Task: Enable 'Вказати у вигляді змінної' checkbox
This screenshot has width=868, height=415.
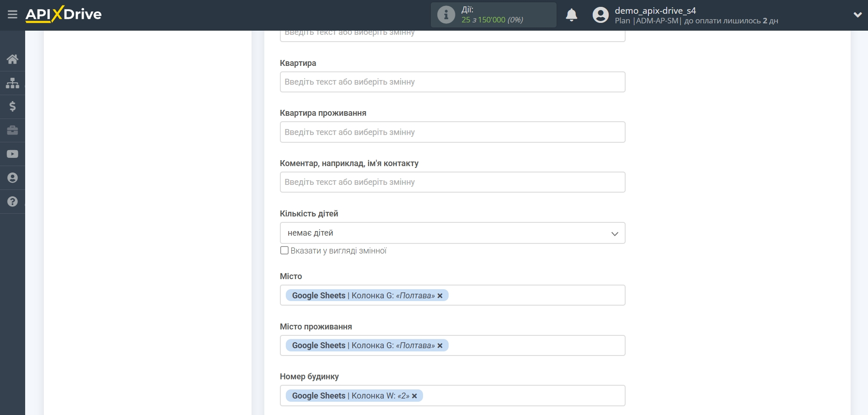Action: (x=284, y=250)
